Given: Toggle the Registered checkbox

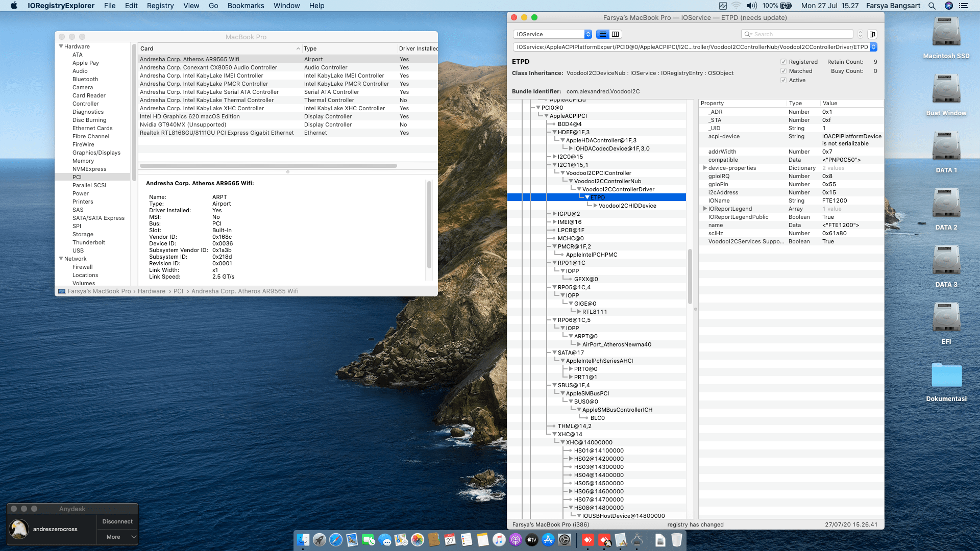Looking at the screenshot, I should [783, 62].
